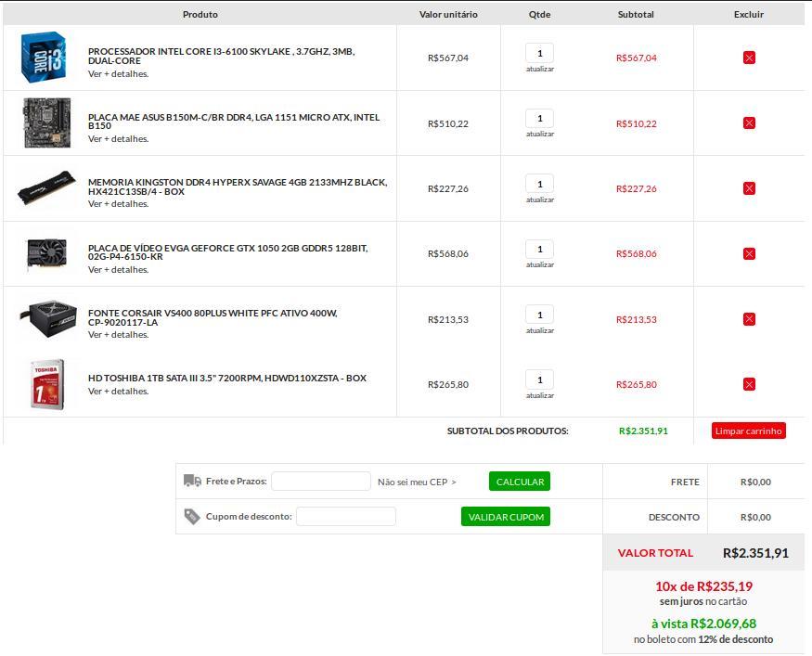Open 'Ver + detalhes' for EVGA video card
Image resolution: width=812 pixels, height=656 pixels.
coord(118,270)
